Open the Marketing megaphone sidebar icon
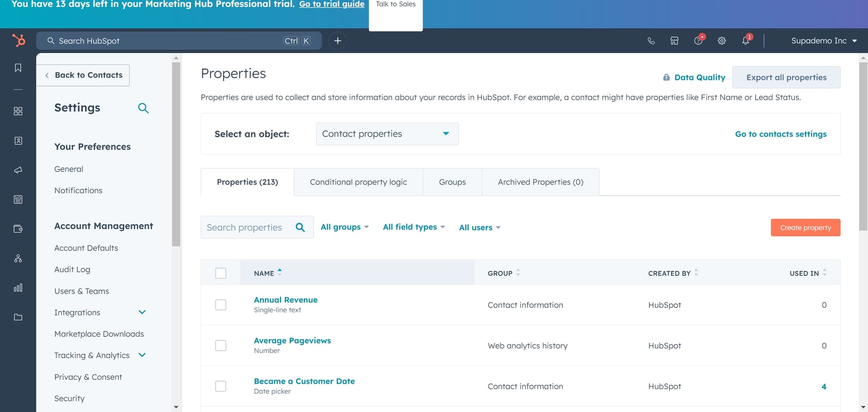 tap(18, 170)
